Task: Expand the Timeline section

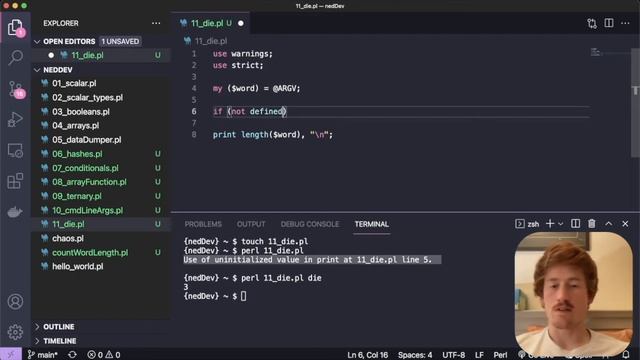Action: 37,341
